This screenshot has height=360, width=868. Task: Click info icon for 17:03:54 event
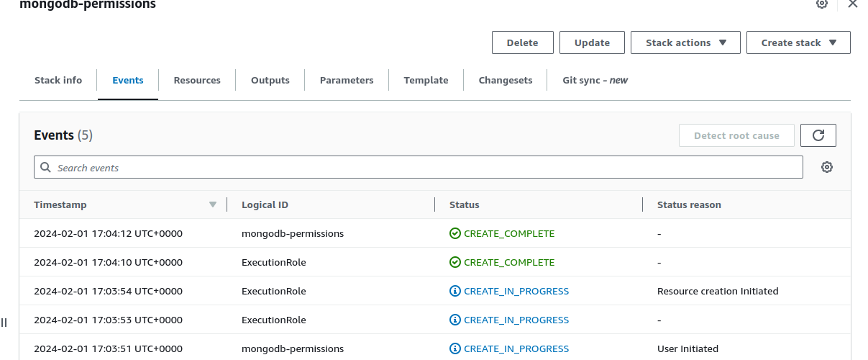pos(455,291)
